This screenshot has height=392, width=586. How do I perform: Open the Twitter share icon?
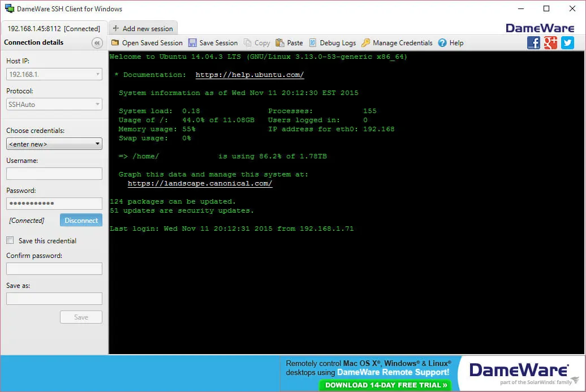567,42
